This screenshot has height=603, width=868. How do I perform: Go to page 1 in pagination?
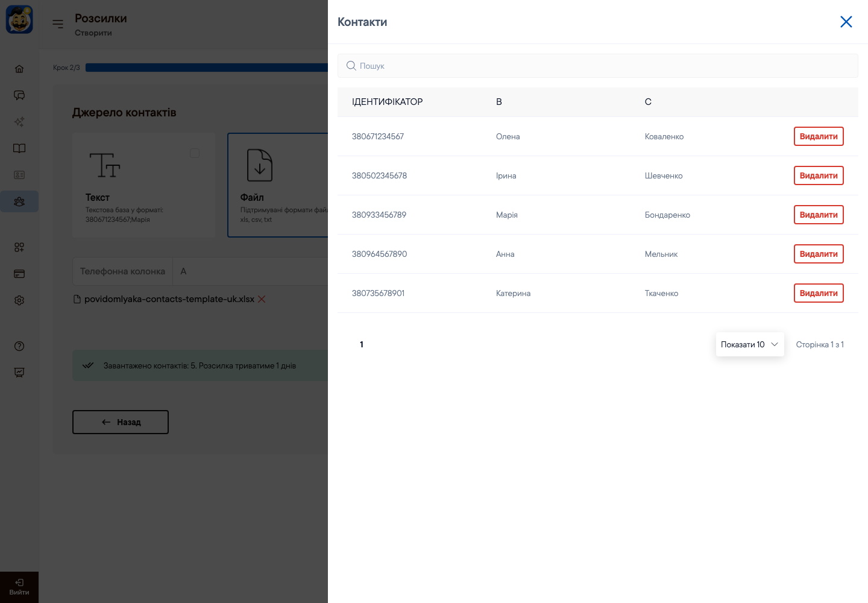coord(362,344)
